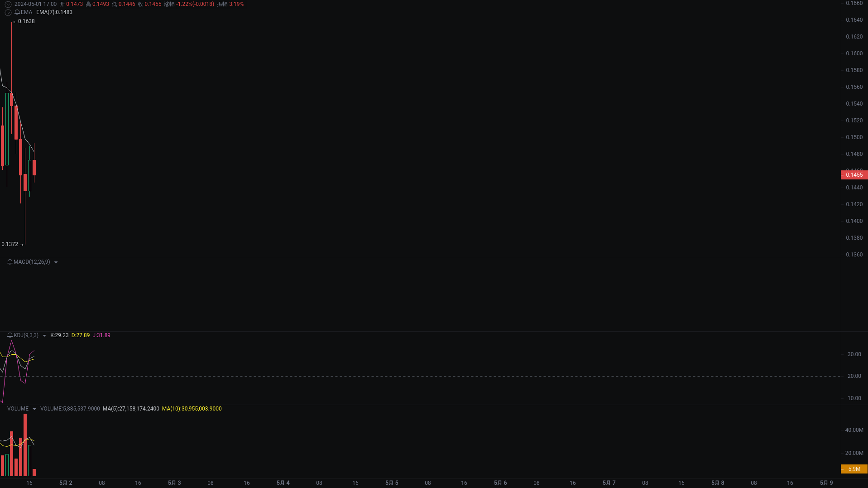The image size is (868, 488).
Task: Select the 5月2 date on the axis
Action: [66, 483]
